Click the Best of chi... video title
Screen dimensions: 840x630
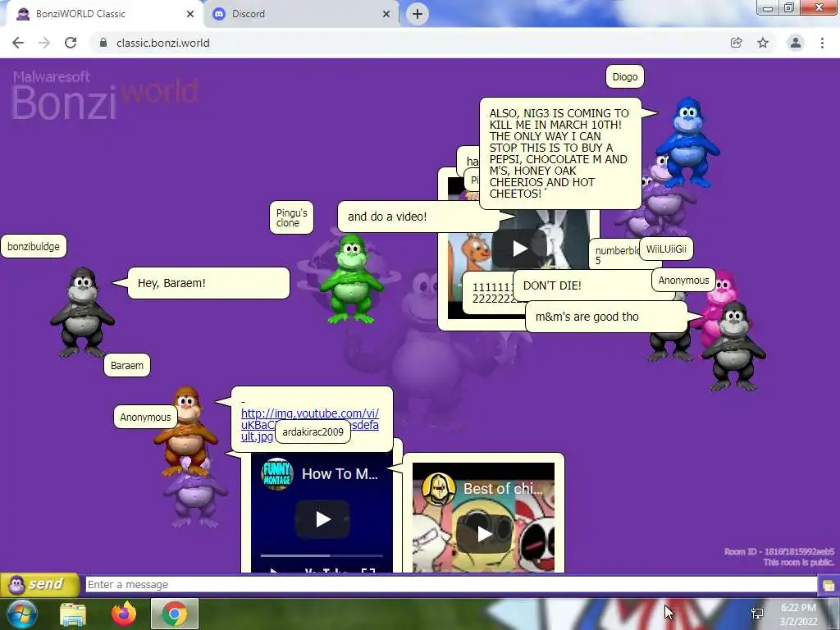coord(503,489)
